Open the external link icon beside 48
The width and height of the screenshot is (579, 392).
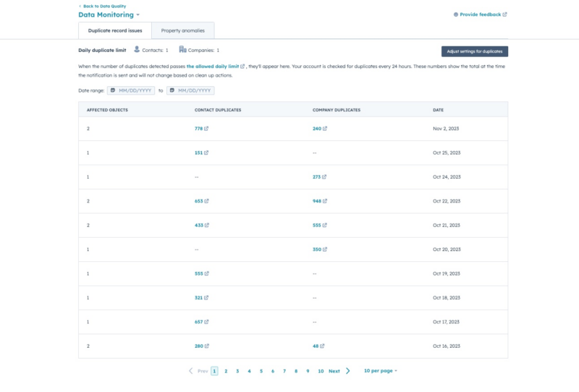click(x=322, y=346)
